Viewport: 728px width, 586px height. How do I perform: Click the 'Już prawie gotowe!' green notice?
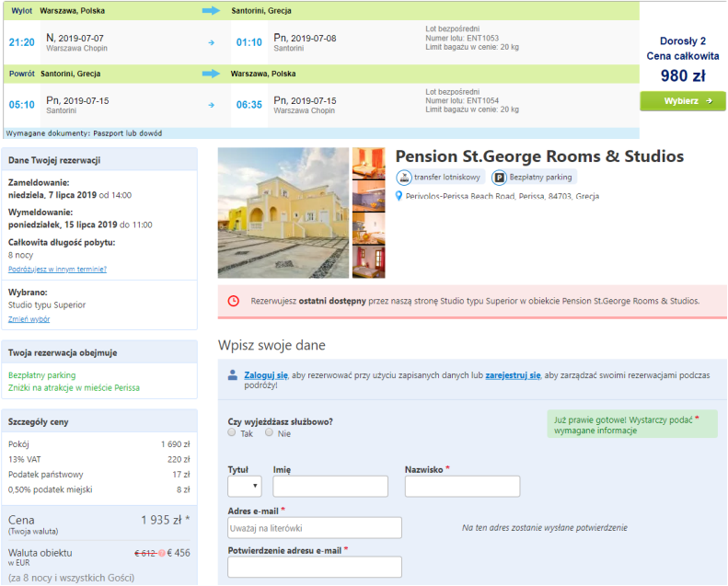632,424
